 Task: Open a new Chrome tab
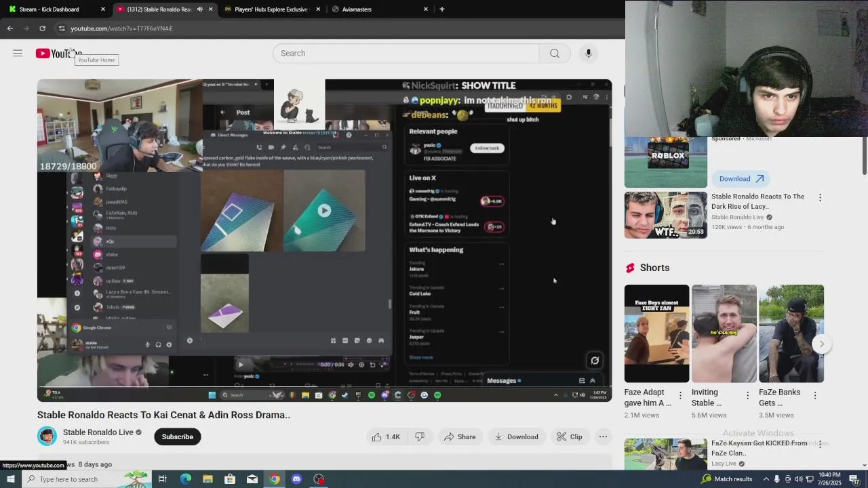(x=442, y=9)
